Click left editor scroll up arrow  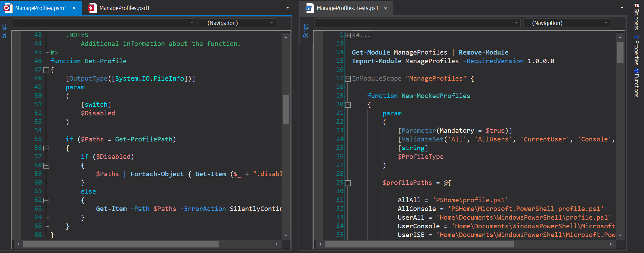tap(286, 36)
